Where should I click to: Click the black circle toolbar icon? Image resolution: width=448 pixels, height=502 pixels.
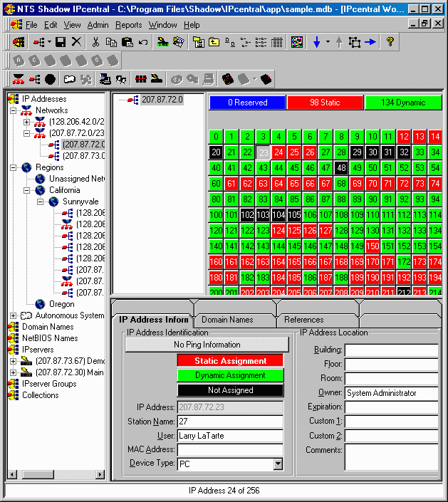coord(50,79)
